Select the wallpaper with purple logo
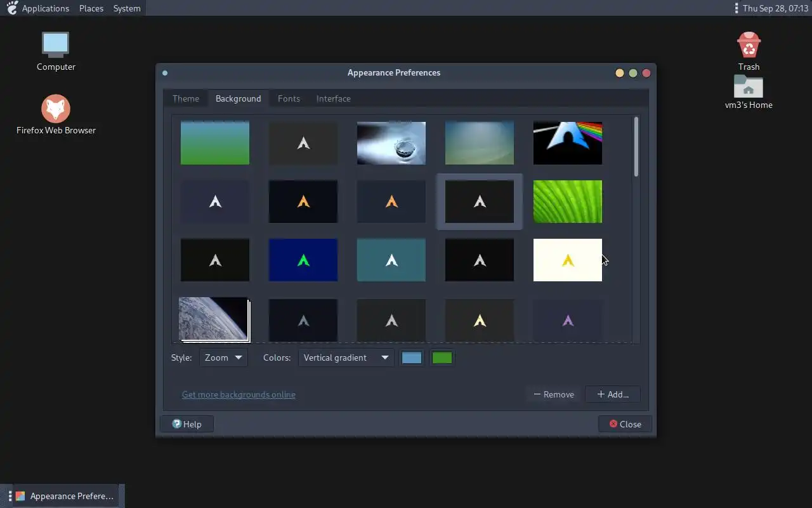 [x=568, y=320]
